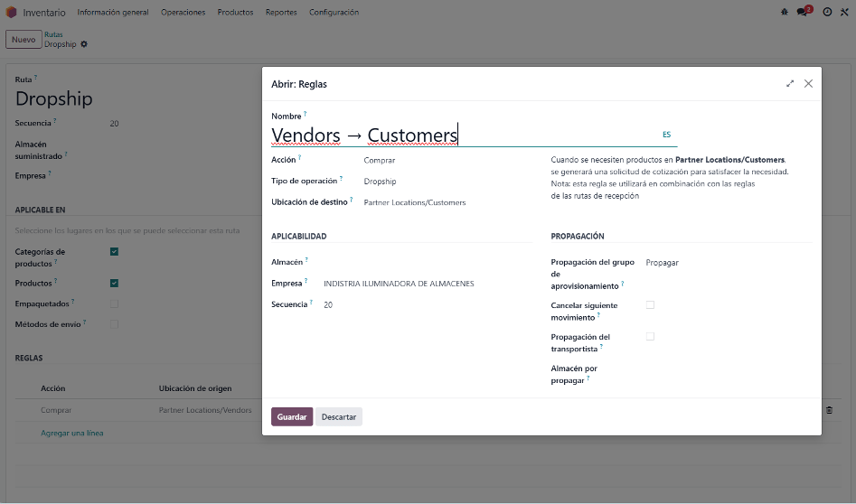Open Propagación del grupo de aprovisionamiento dropdown
Viewport: 856px width, 504px height.
tap(723, 263)
